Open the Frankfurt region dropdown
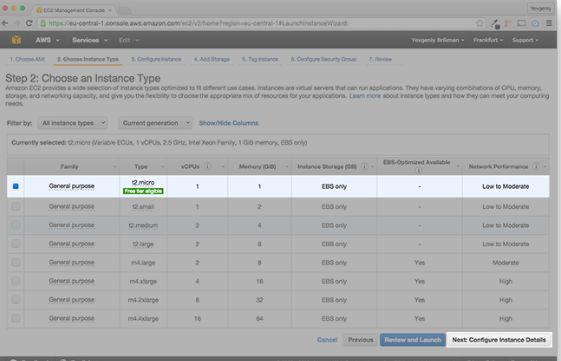 click(x=488, y=40)
